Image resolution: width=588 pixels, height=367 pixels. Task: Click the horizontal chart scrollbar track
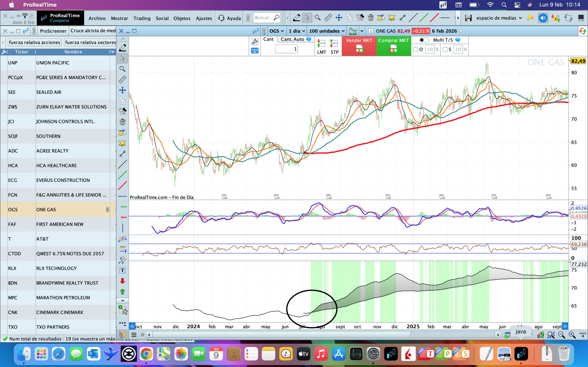point(452,335)
